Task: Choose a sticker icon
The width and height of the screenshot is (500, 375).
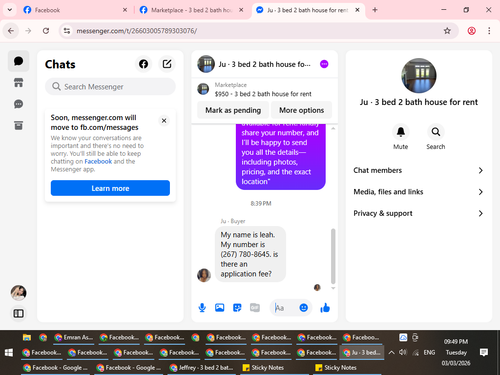Action: 237,308
